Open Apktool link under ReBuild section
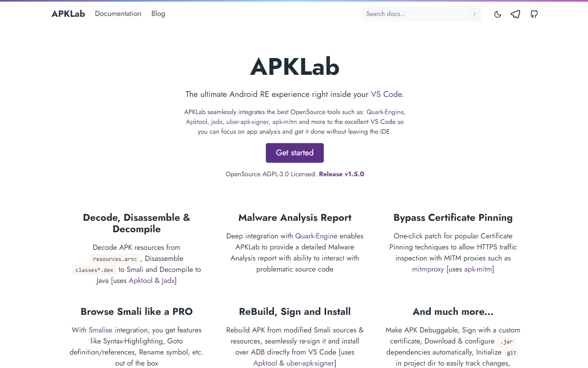 click(x=265, y=363)
